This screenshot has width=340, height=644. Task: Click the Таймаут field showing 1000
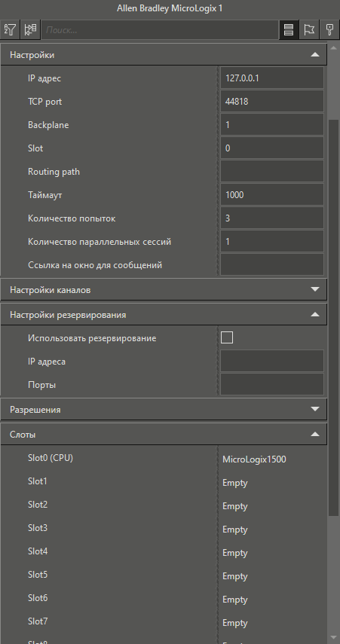271,194
